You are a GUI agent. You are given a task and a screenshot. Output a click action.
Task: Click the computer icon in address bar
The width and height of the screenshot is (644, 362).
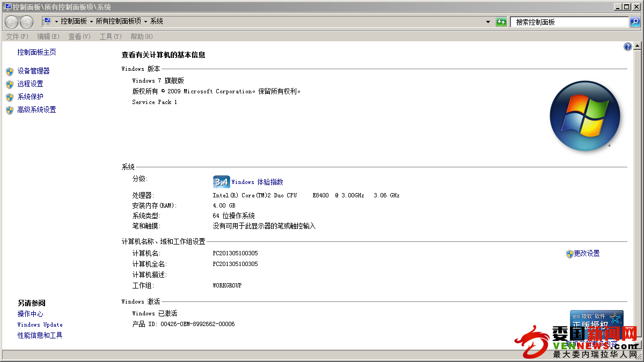click(47, 21)
